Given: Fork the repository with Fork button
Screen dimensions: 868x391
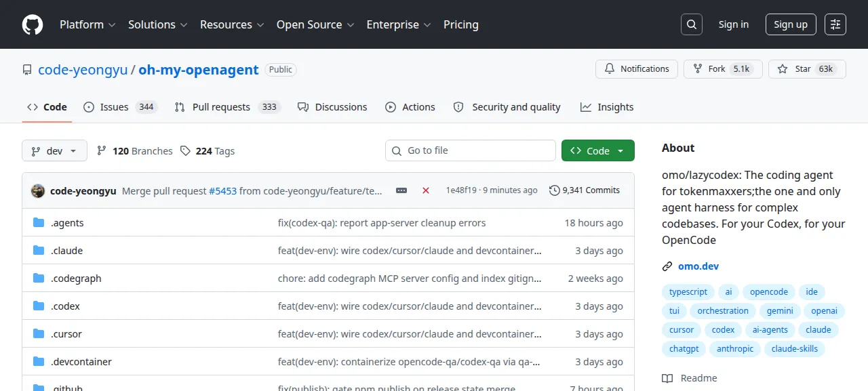Looking at the screenshot, I should click(x=723, y=69).
